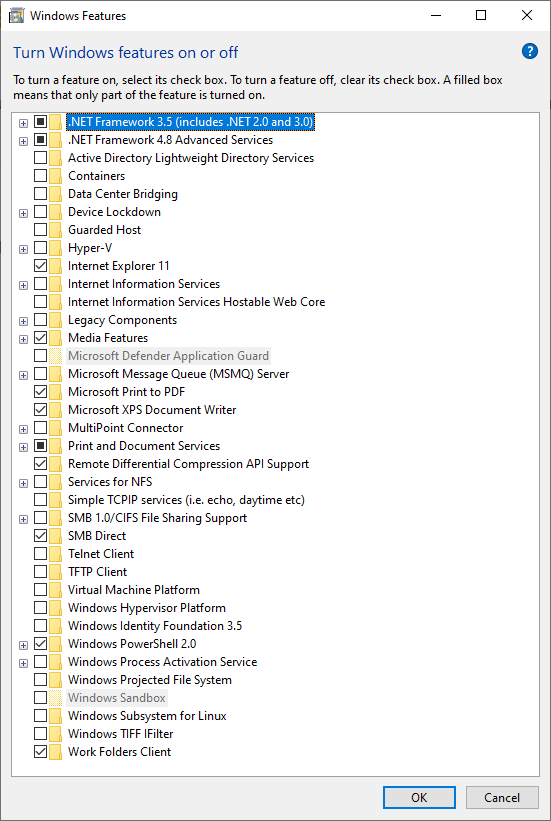Click greyed folder icon beside Windows Sandbox
This screenshot has height=821, width=551.
pos(56,698)
